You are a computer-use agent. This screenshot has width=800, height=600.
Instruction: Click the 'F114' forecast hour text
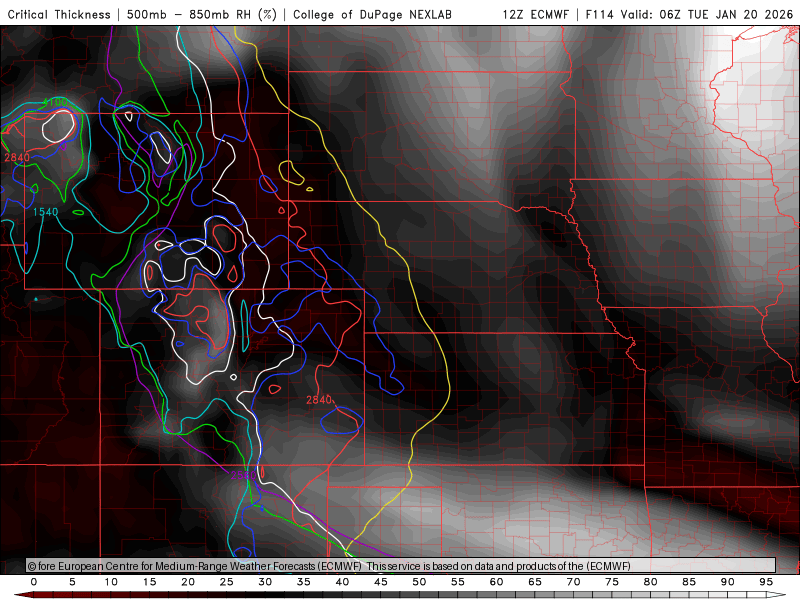599,14
